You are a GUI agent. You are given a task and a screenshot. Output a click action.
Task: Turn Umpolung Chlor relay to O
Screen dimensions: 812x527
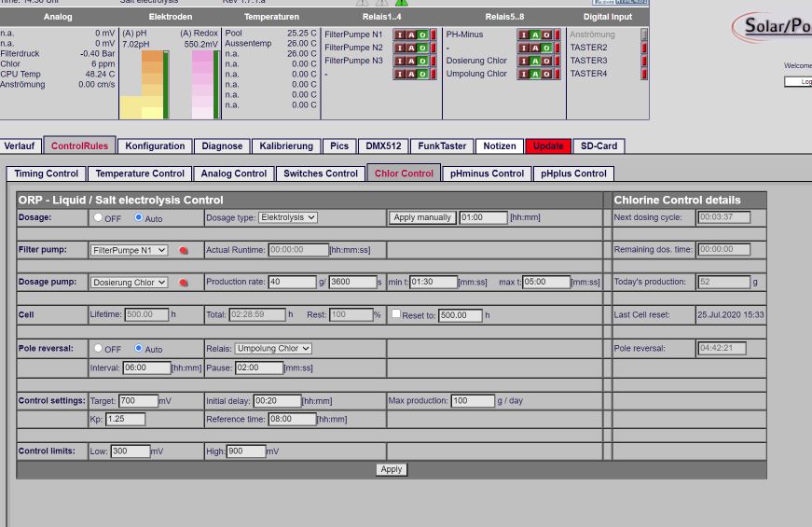(x=546, y=74)
